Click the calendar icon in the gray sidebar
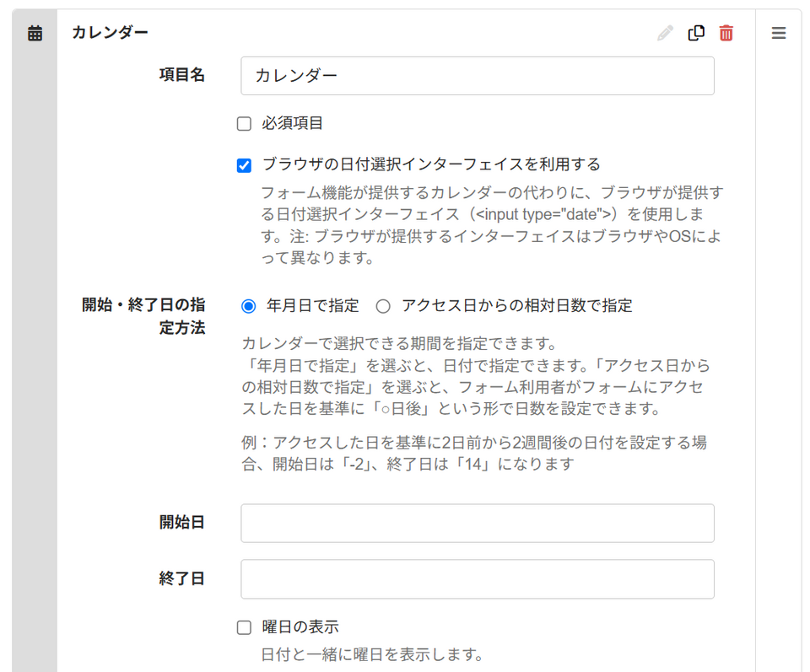 coord(35,33)
